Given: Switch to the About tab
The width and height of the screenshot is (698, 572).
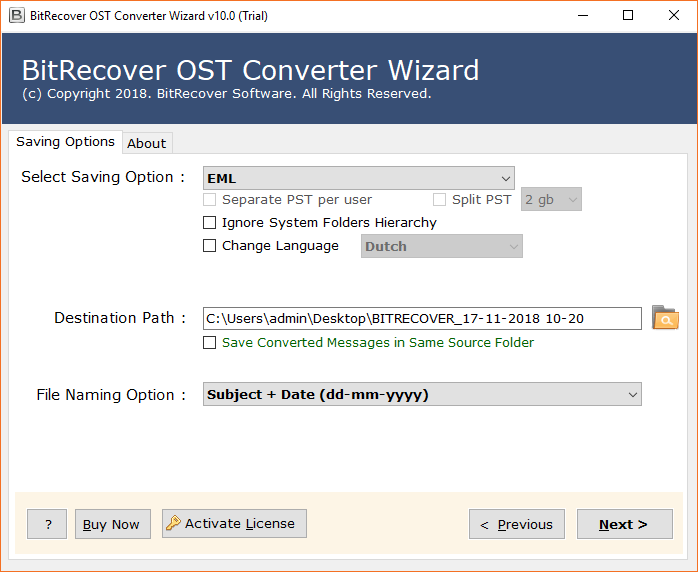Looking at the screenshot, I should pos(147,143).
